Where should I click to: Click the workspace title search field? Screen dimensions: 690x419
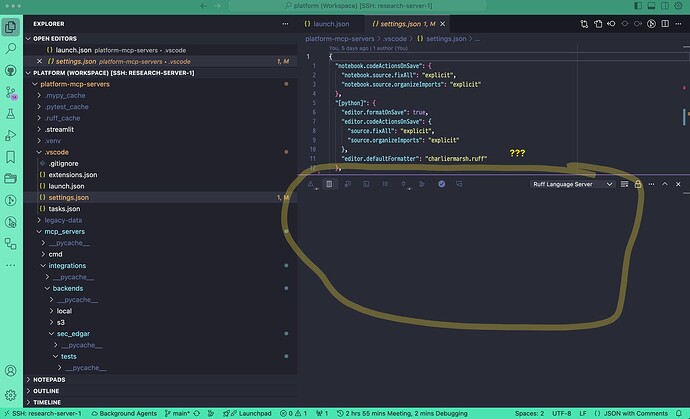(x=358, y=6)
